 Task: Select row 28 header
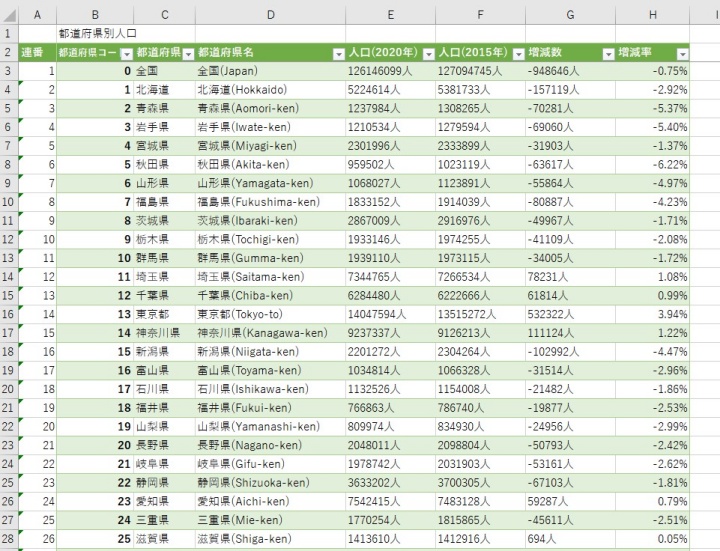click(9, 539)
